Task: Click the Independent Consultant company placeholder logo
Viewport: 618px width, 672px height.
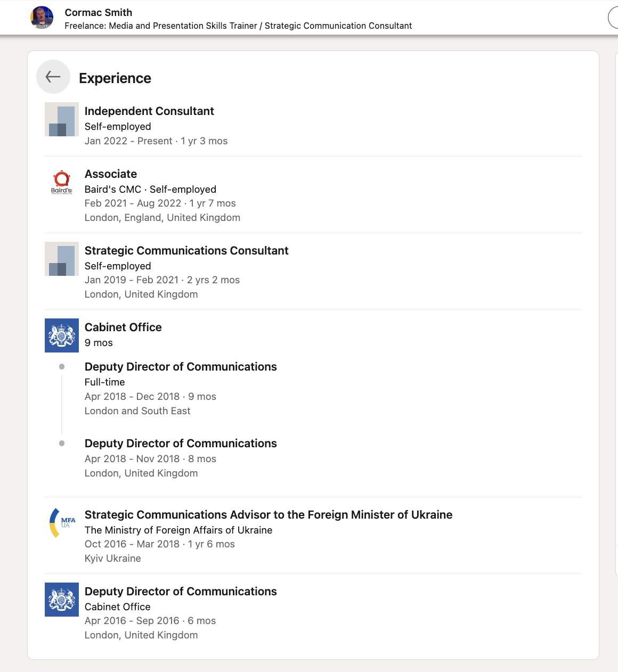Action: click(62, 119)
